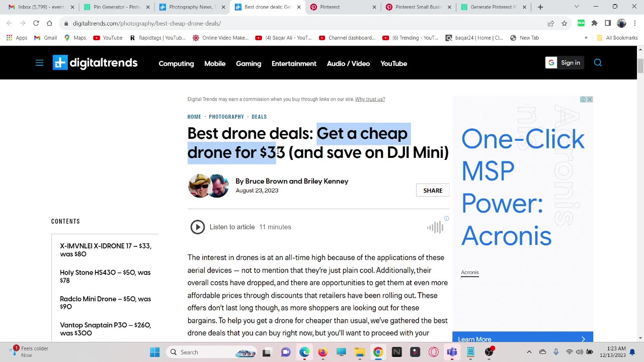Go to the PHOTOGRAPHY breadcrumb

pos(226,117)
